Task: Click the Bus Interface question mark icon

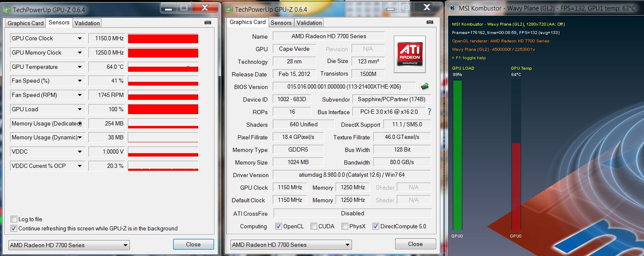Action: coord(429,112)
